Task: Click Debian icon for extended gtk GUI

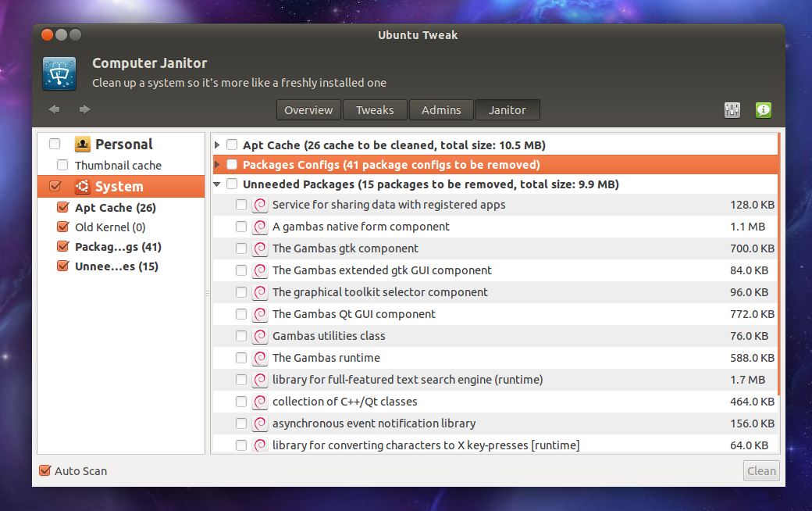Action: click(x=259, y=270)
